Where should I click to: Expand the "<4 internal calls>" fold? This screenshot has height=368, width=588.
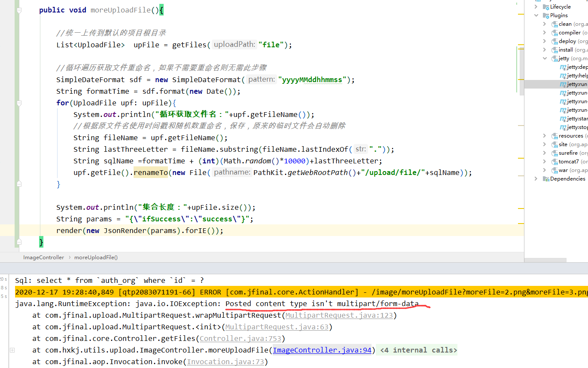click(x=419, y=350)
